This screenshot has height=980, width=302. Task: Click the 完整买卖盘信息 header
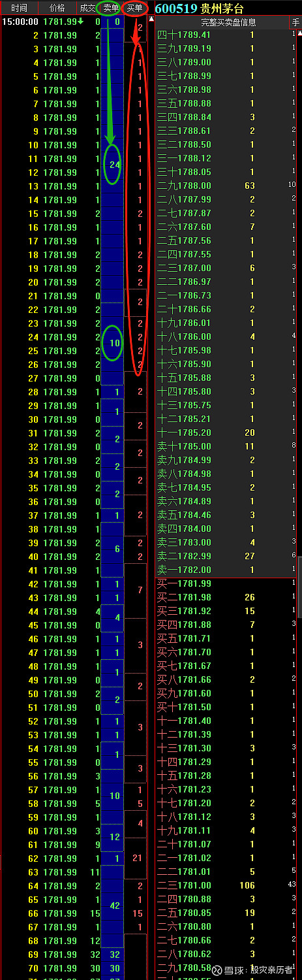click(228, 22)
